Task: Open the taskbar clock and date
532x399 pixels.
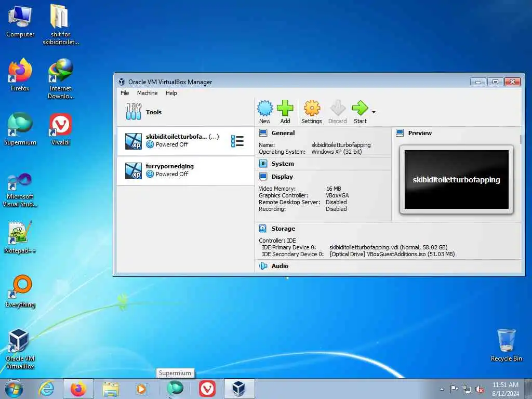Action: 505,389
